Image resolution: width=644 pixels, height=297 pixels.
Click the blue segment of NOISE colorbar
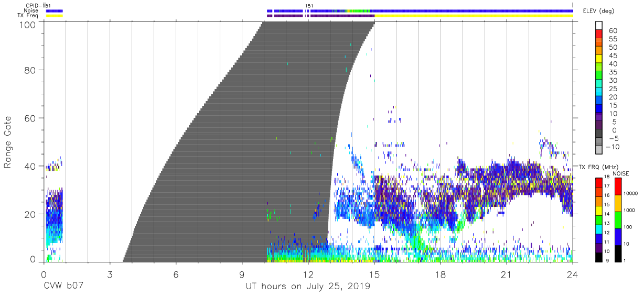[x=618, y=236]
